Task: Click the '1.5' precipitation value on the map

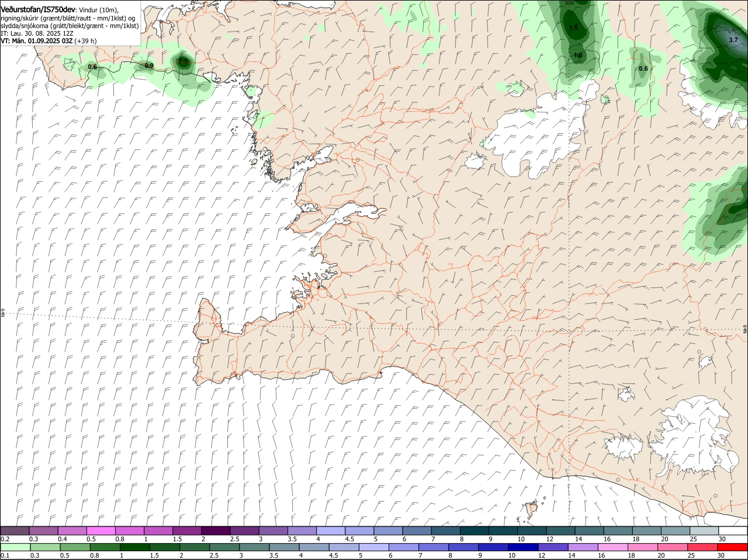Action: [x=573, y=27]
